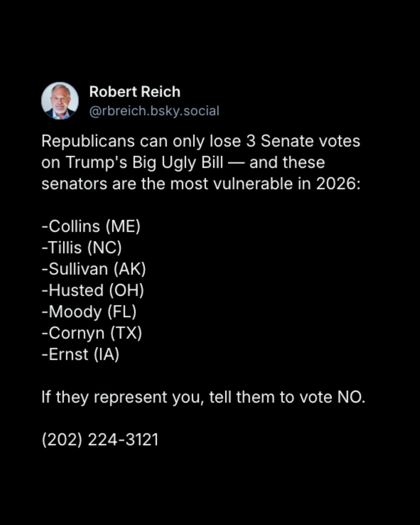This screenshot has height=525, width=420.
Task: Click the 'most vulnerable in 2026' line
Action: click(x=201, y=184)
